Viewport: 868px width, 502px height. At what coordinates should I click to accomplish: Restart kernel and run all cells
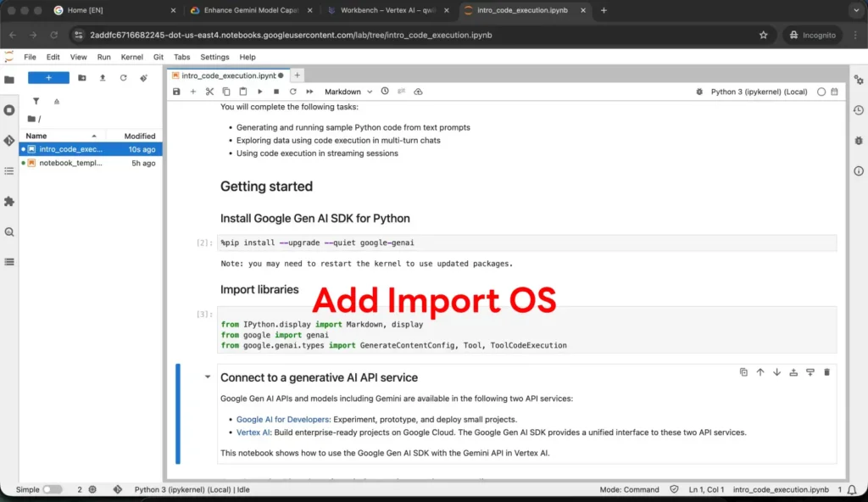pos(309,92)
